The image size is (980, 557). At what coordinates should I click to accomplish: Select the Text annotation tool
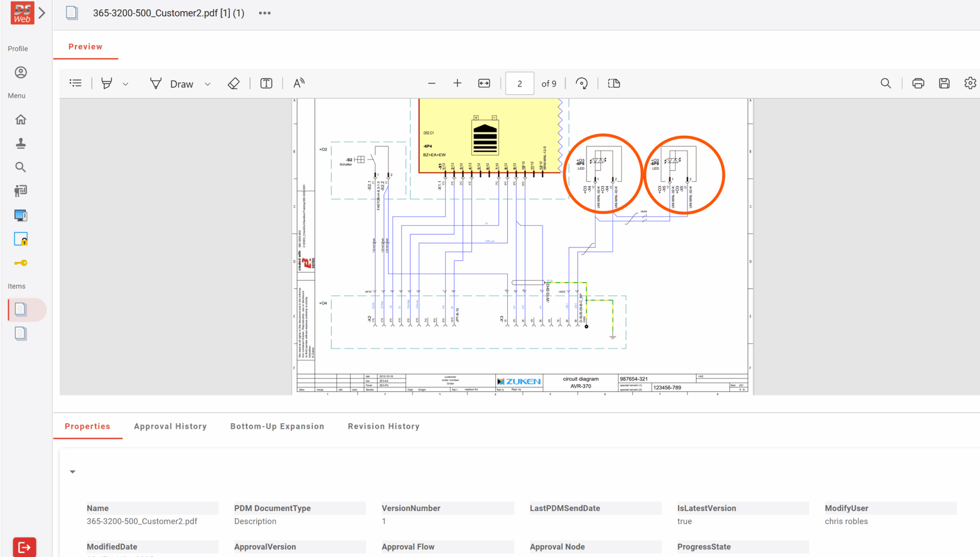pos(266,83)
